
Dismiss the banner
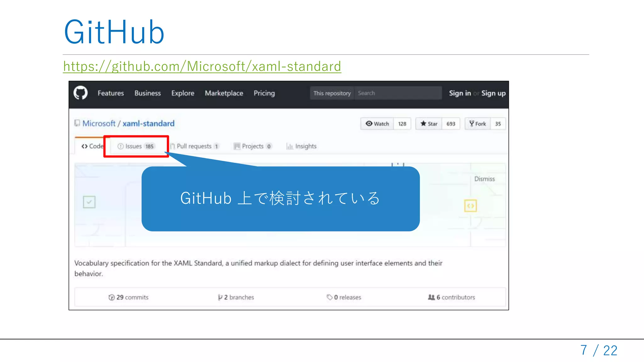pos(484,179)
